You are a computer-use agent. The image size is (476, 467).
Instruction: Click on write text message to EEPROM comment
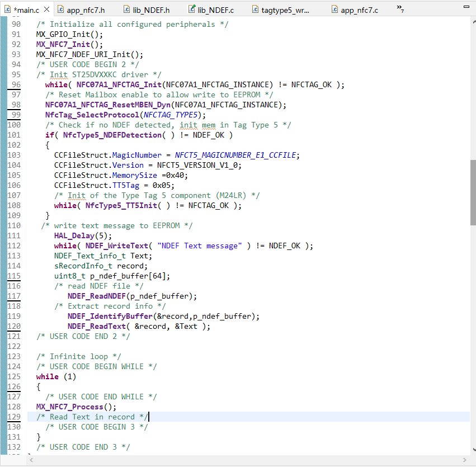tap(116, 226)
